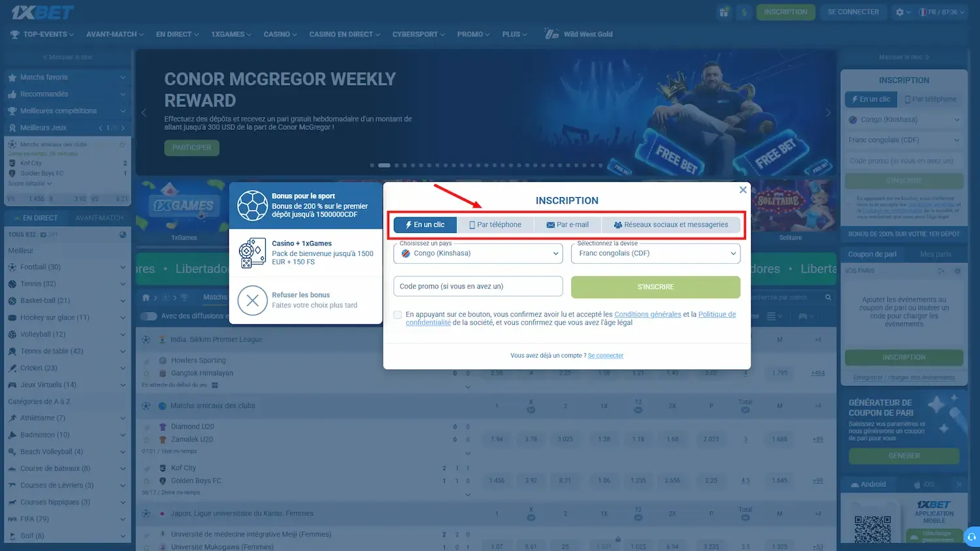Go to next banner slide arrow

828,112
